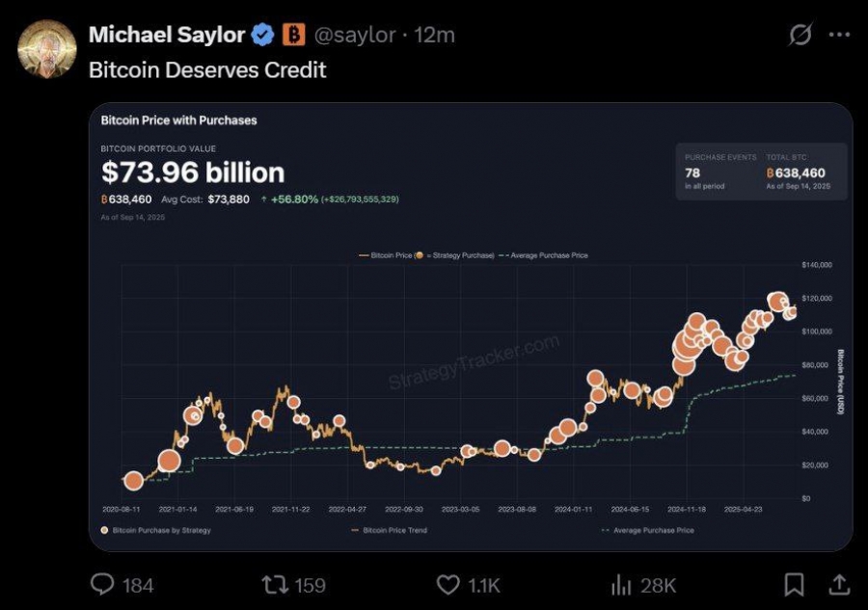Click the Grok circle-slash icon
Screen dimensions: 868x610
pyautogui.click(x=800, y=35)
